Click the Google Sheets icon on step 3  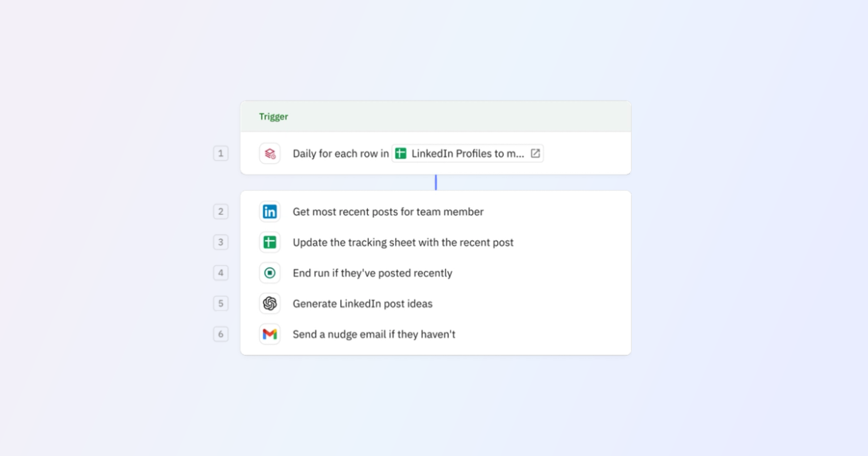click(x=270, y=242)
